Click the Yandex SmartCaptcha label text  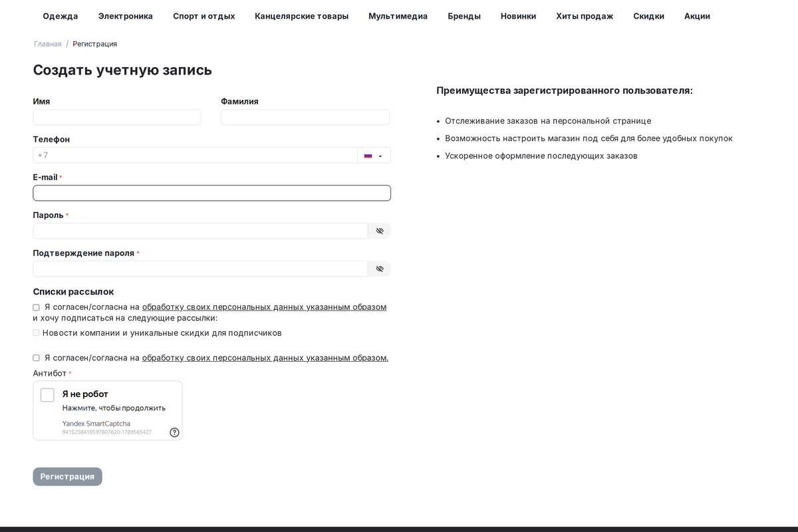click(x=96, y=424)
